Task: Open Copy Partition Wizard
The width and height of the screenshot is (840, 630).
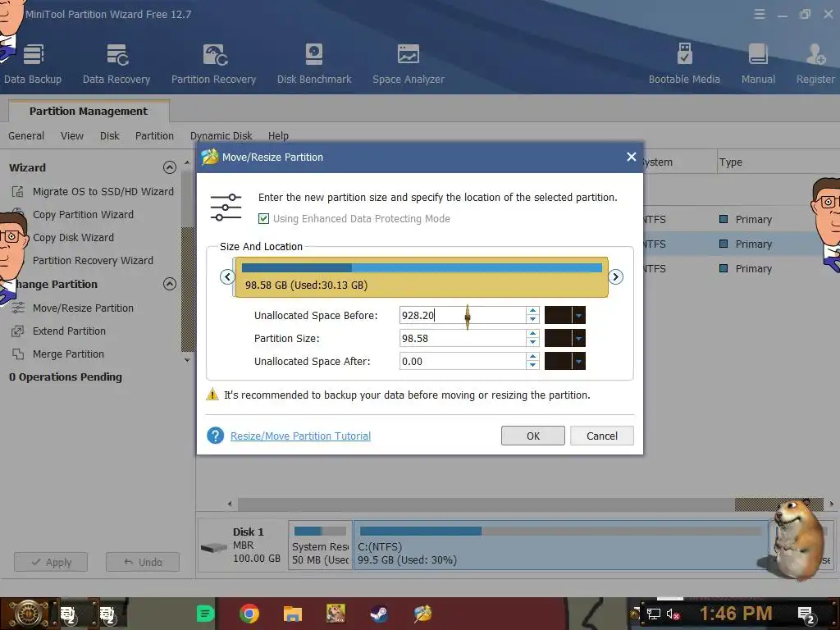Action: point(83,214)
